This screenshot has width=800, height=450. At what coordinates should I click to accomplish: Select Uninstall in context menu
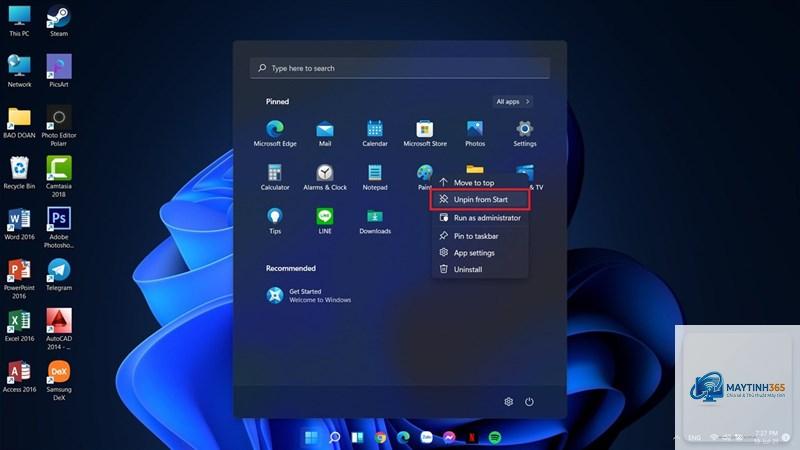pyautogui.click(x=480, y=269)
